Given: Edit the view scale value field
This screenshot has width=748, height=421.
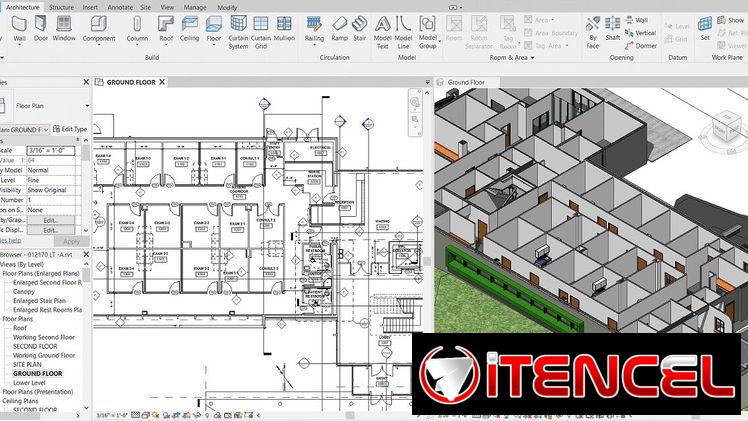Looking at the screenshot, I should pos(51,150).
